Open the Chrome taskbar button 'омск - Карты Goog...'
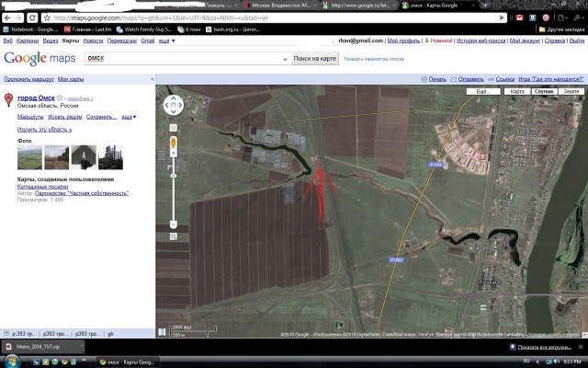The image size is (588, 368). click(x=128, y=362)
